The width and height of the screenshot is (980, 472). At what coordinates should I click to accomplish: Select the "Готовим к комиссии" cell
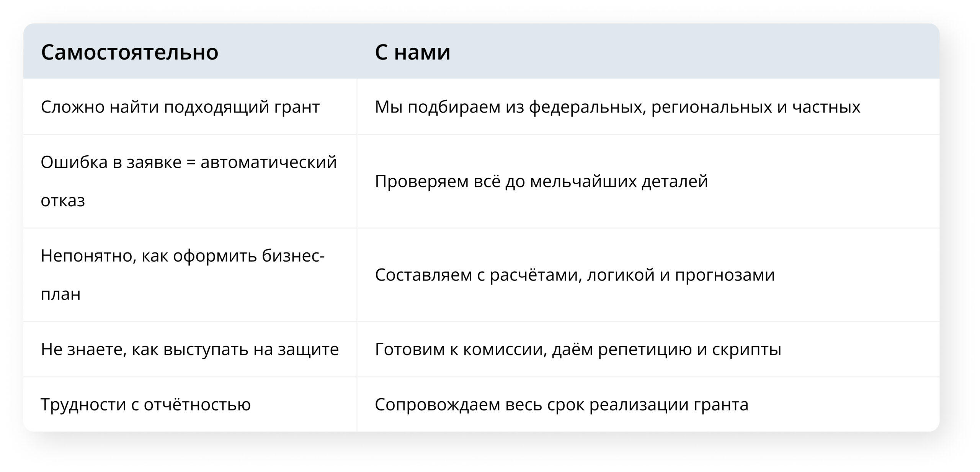click(648, 349)
